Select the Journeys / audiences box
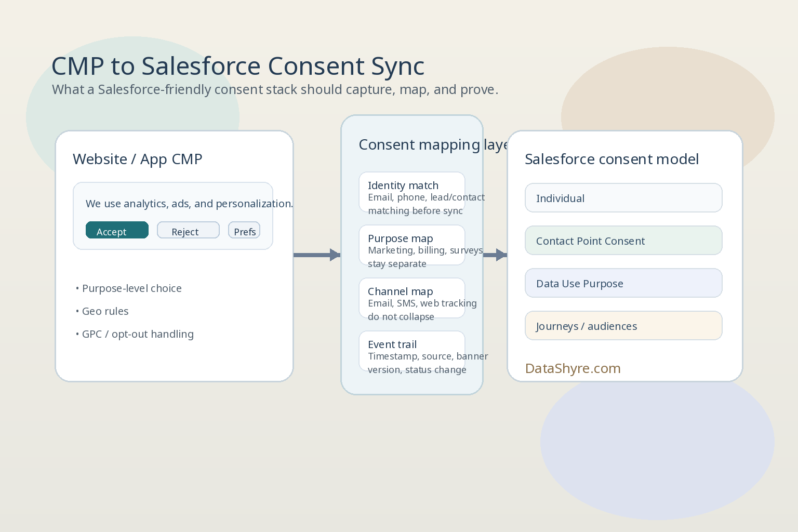Viewport: 798px width, 532px height. [623, 326]
